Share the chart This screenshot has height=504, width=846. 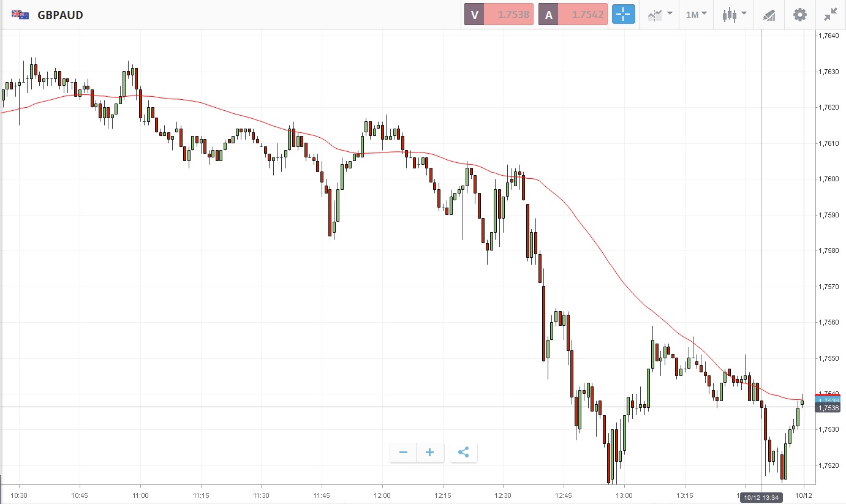click(463, 453)
